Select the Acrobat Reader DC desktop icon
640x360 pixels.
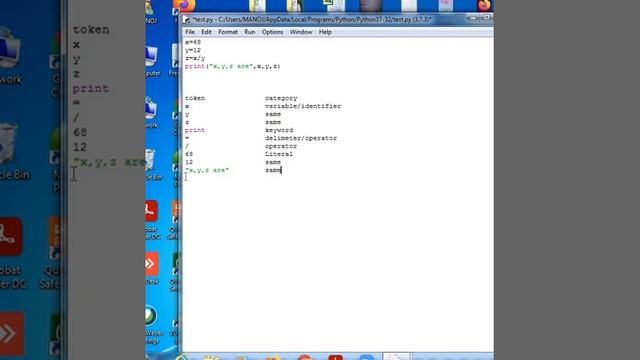[151, 220]
